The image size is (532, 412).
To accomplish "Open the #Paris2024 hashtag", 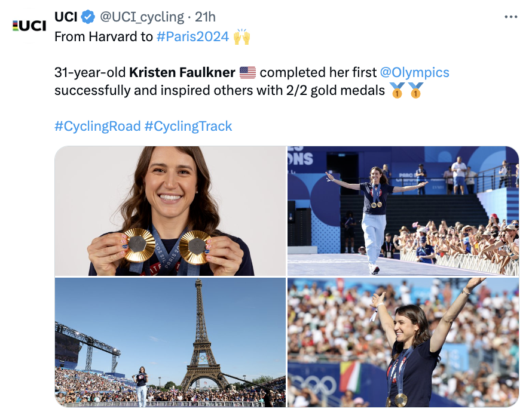I will pos(192,36).
